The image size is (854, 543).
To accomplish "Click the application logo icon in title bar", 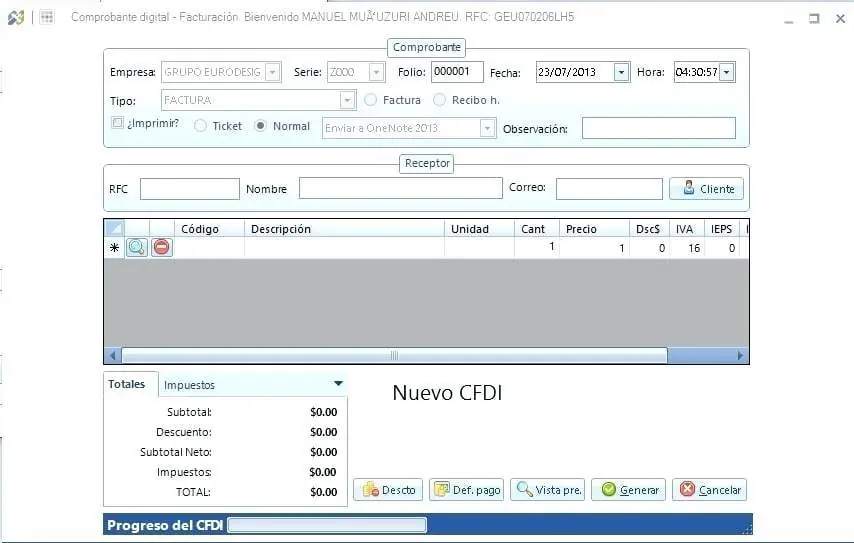I will pos(16,17).
